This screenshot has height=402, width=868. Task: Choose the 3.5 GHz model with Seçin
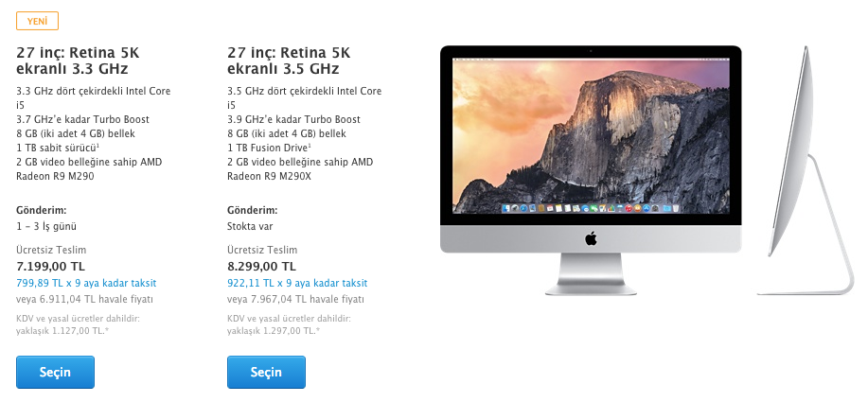tap(266, 372)
